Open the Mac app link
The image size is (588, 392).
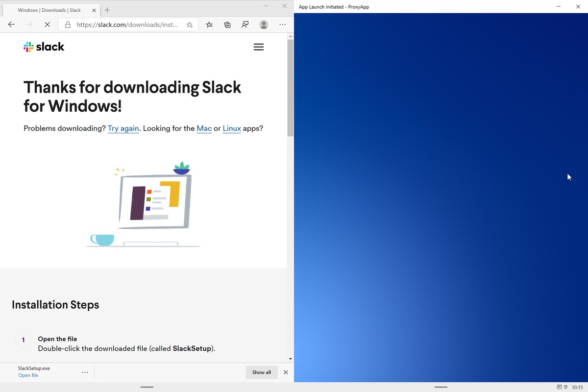204,128
